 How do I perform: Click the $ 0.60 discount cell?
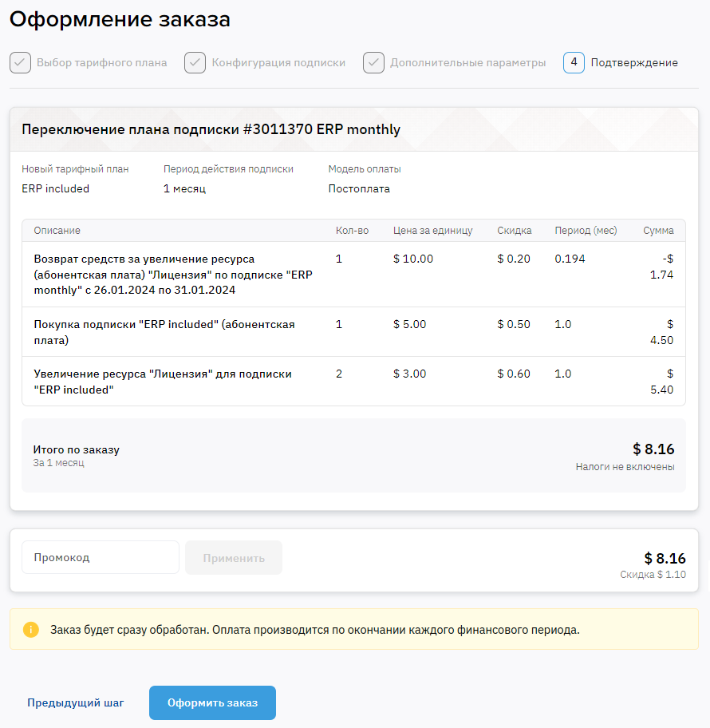coord(514,374)
